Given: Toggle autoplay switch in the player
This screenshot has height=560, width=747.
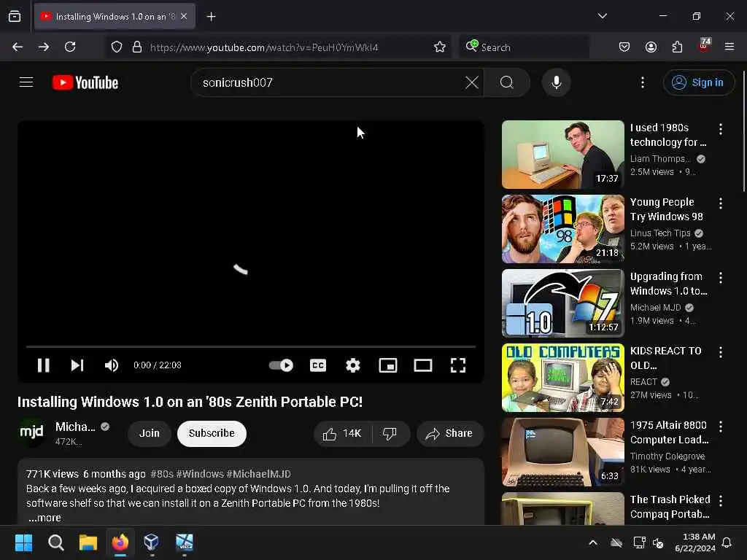Looking at the screenshot, I should (x=281, y=365).
